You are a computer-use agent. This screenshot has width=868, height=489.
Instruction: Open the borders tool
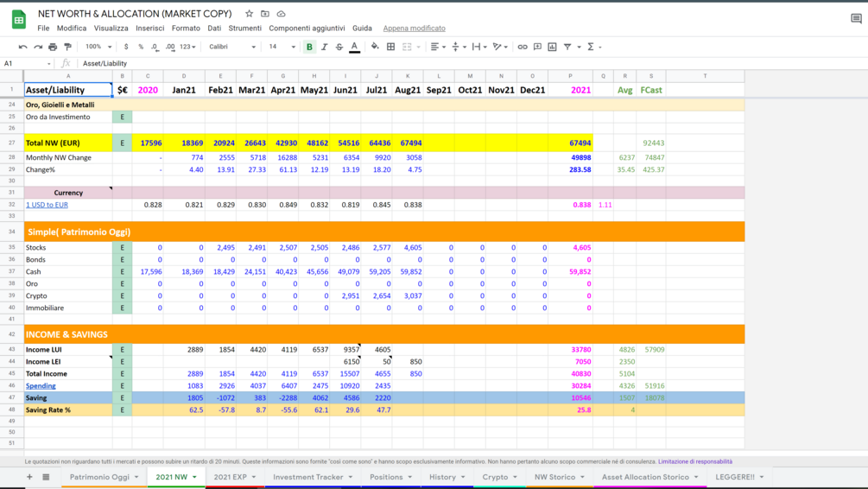click(391, 47)
